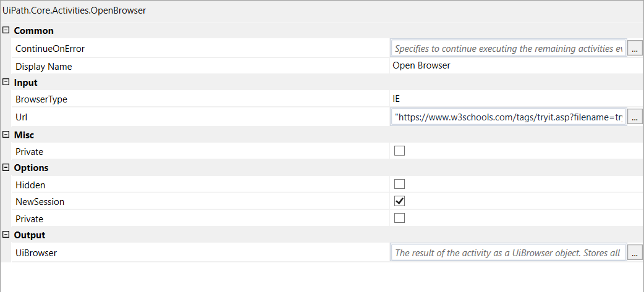Click the ContinueOnError input field
644x292 pixels.
click(509, 48)
